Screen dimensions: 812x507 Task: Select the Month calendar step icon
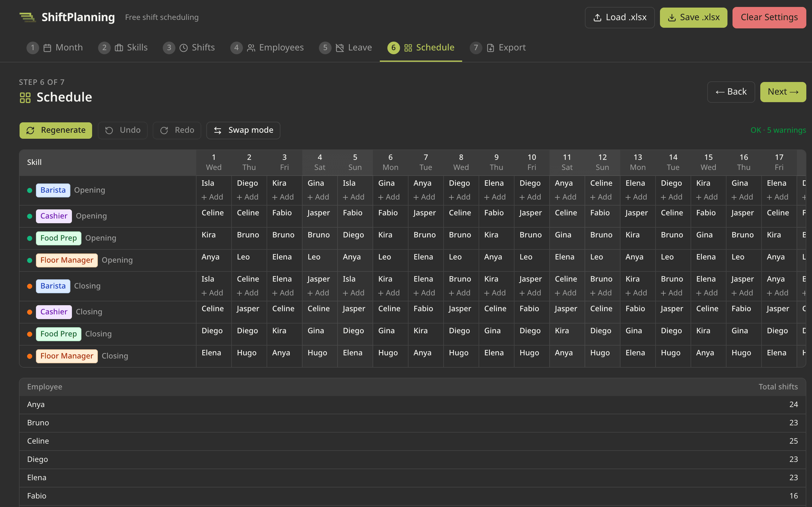pyautogui.click(x=47, y=48)
